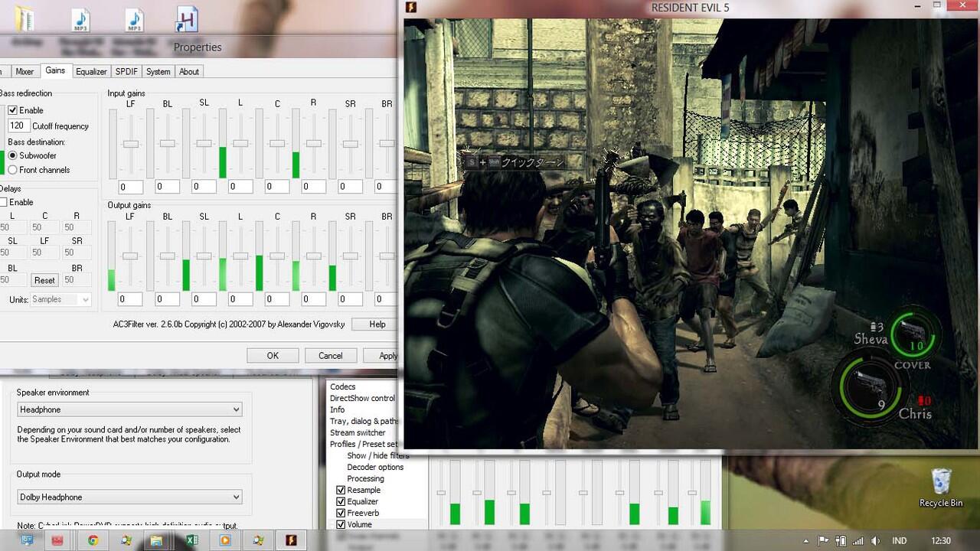Open Excel from the taskbar
This screenshot has height=551, width=980.
click(192, 540)
